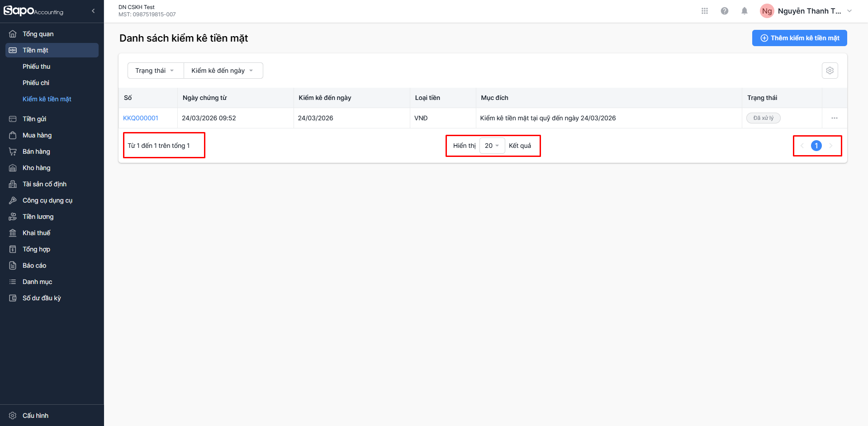Change the 20 results-per-page dropdown
The height and width of the screenshot is (426, 868).
point(492,146)
